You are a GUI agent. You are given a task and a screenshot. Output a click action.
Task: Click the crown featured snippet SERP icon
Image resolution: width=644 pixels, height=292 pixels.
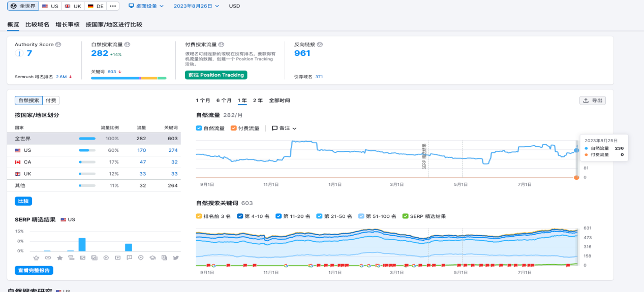(x=36, y=258)
